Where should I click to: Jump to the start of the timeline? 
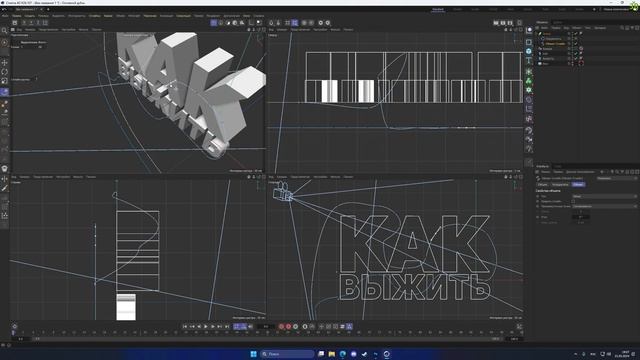(184, 327)
